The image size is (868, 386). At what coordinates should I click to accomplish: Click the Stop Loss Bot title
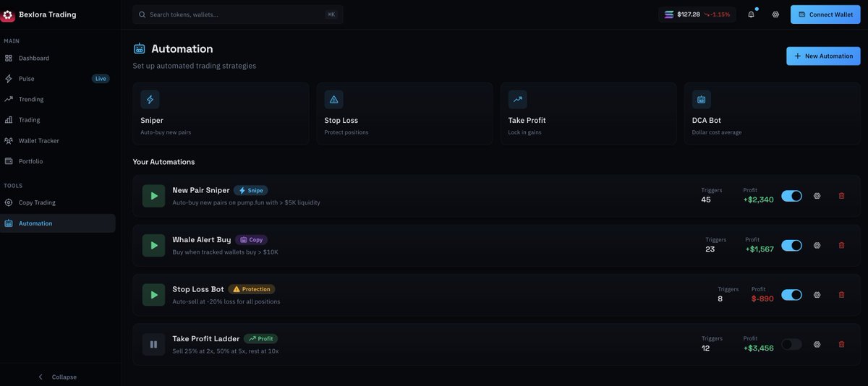(x=198, y=289)
